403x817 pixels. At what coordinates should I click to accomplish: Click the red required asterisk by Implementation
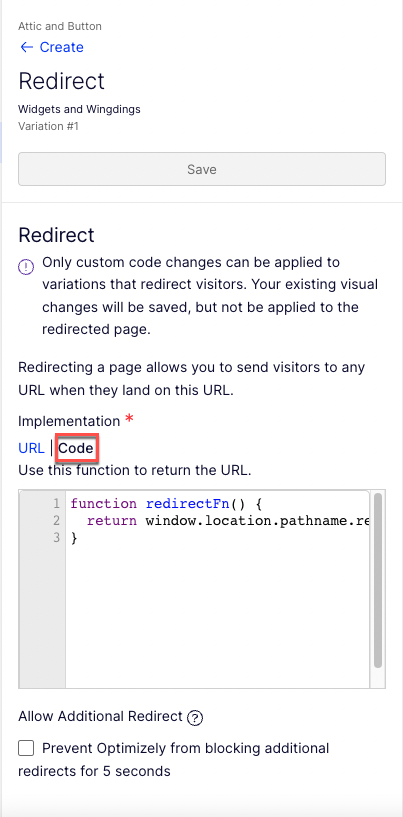[x=129, y=419]
